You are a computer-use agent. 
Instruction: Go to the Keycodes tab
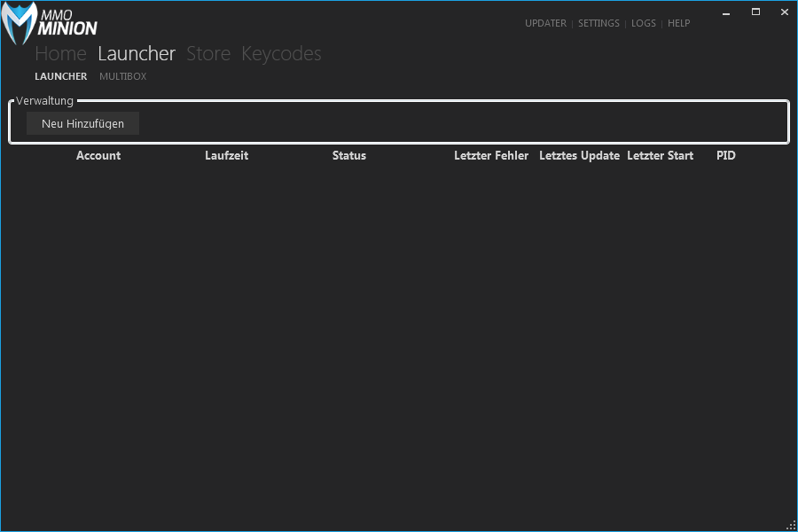click(281, 53)
